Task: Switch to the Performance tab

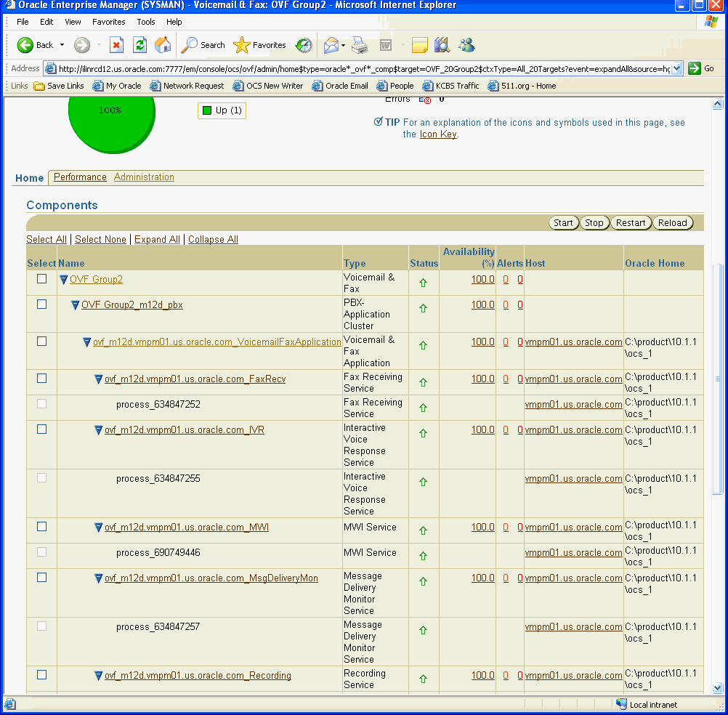Action: point(79,177)
